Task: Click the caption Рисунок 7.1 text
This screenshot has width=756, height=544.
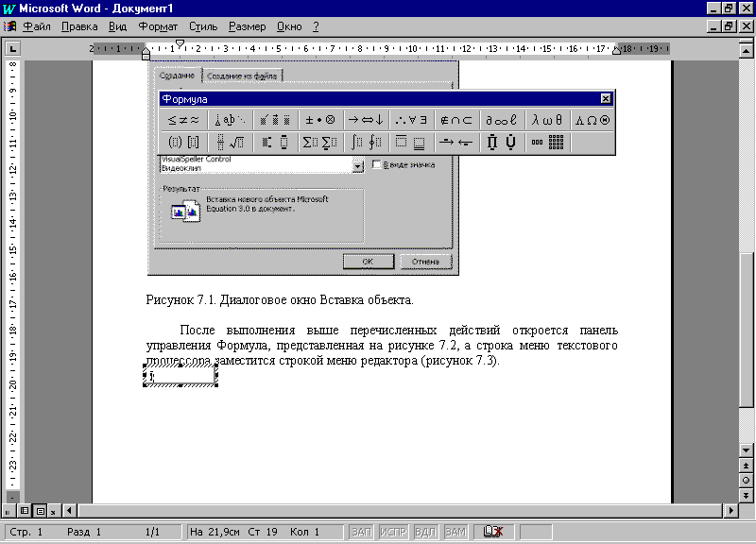Action: 280,299
